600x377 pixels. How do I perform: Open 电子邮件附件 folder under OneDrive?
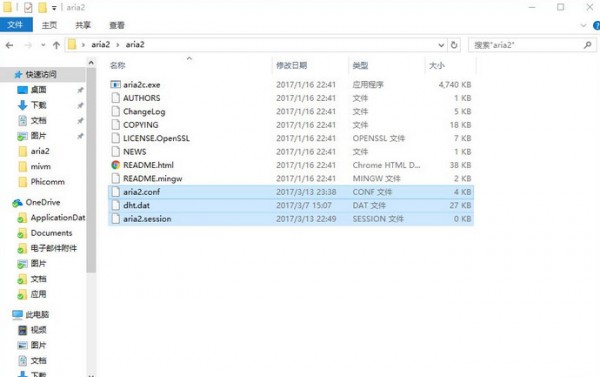pyautogui.click(x=54, y=248)
